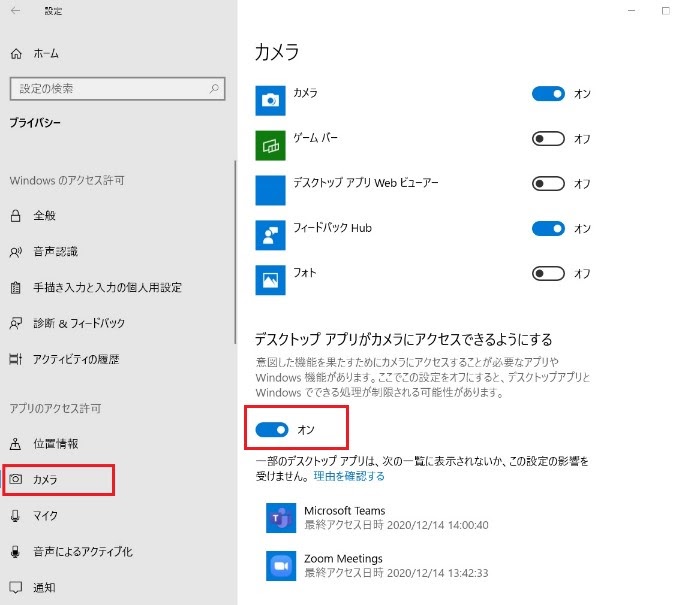
Task: Select the 通知 notification icon
Action: (16, 587)
